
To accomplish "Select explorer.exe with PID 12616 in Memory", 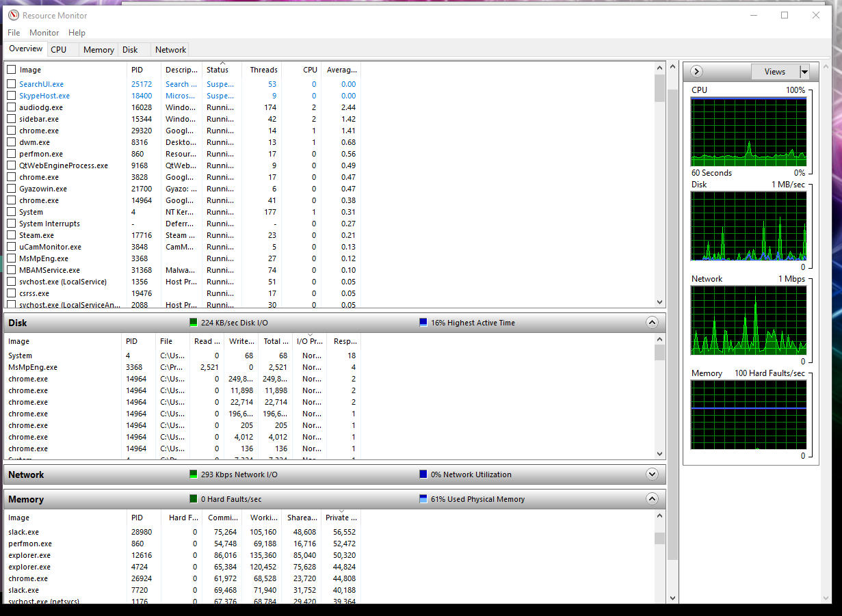I will pyautogui.click(x=183, y=555).
